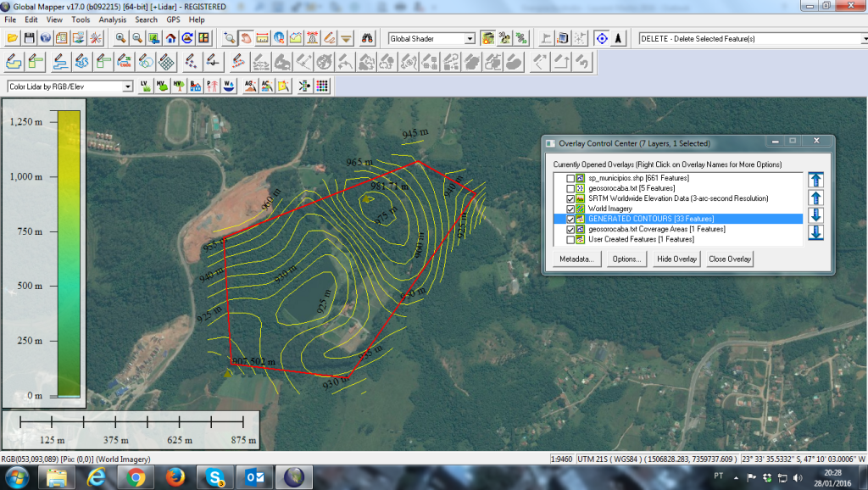Click the north arrow icon in toolbar

(x=619, y=38)
